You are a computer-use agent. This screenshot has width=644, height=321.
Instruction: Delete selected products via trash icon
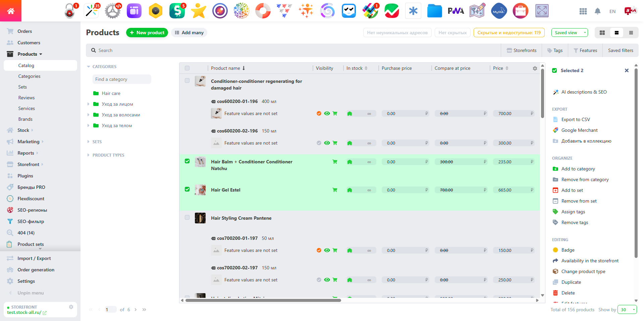[x=556, y=293]
